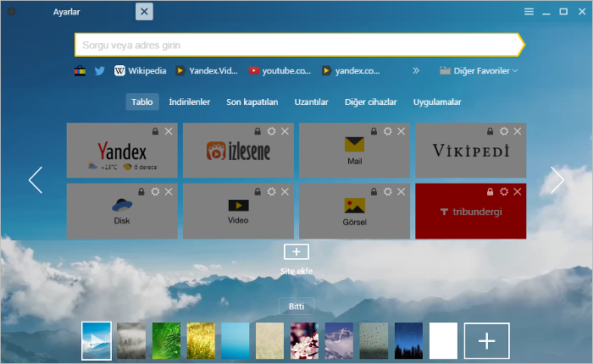
Task: Remove the Yandex tile
Action: [x=169, y=131]
